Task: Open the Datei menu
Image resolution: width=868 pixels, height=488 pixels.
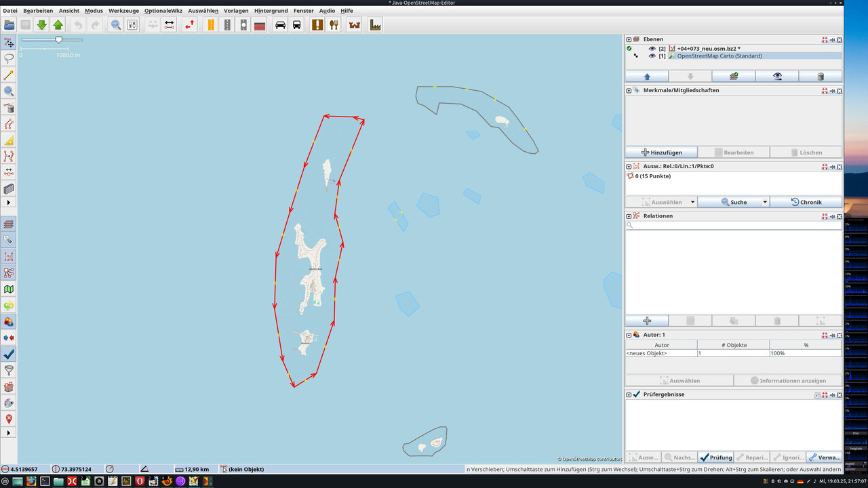Action: coord(10,11)
